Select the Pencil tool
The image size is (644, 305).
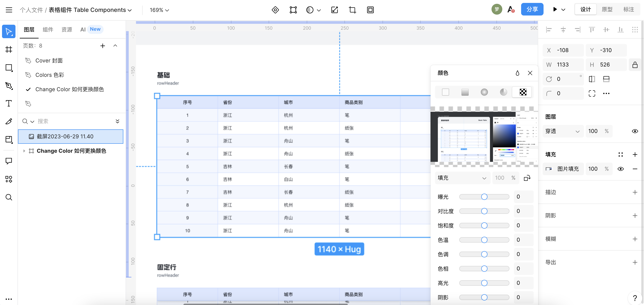point(9,122)
